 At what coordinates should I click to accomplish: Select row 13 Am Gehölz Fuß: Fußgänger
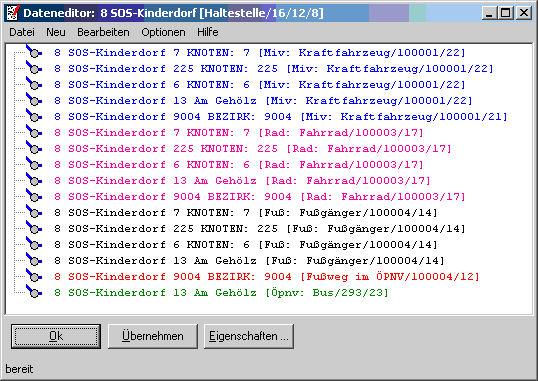(249, 261)
